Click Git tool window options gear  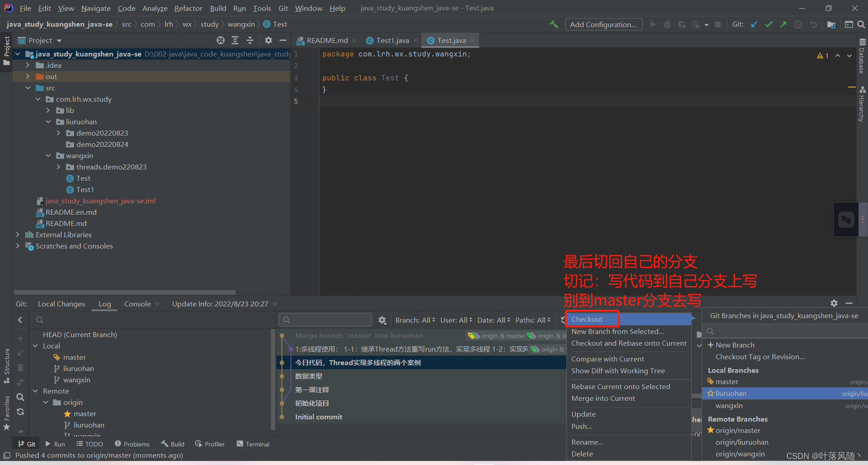coord(834,303)
